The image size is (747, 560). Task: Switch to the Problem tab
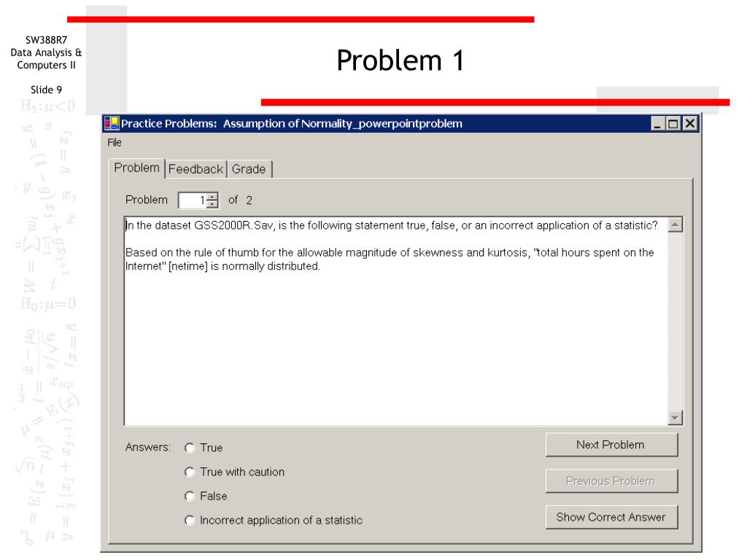pos(136,168)
